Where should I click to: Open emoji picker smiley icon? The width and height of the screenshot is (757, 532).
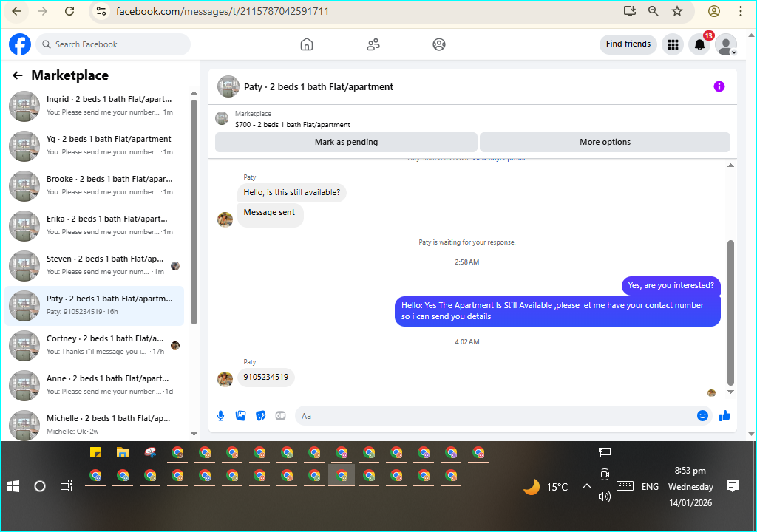pyautogui.click(x=702, y=416)
